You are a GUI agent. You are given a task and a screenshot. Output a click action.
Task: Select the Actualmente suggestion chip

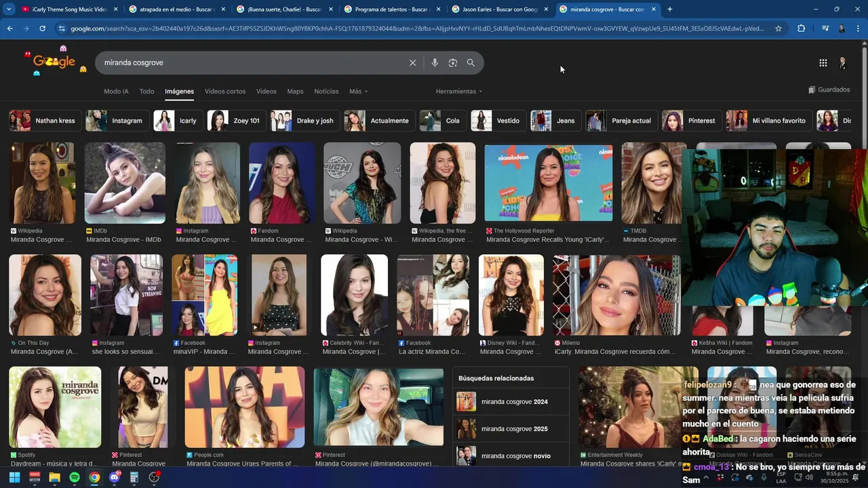click(380, 121)
